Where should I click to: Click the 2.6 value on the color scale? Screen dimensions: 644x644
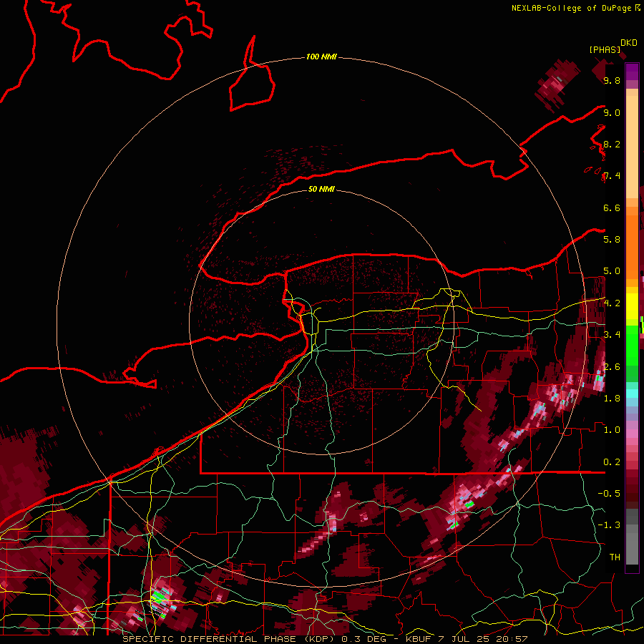612,366
